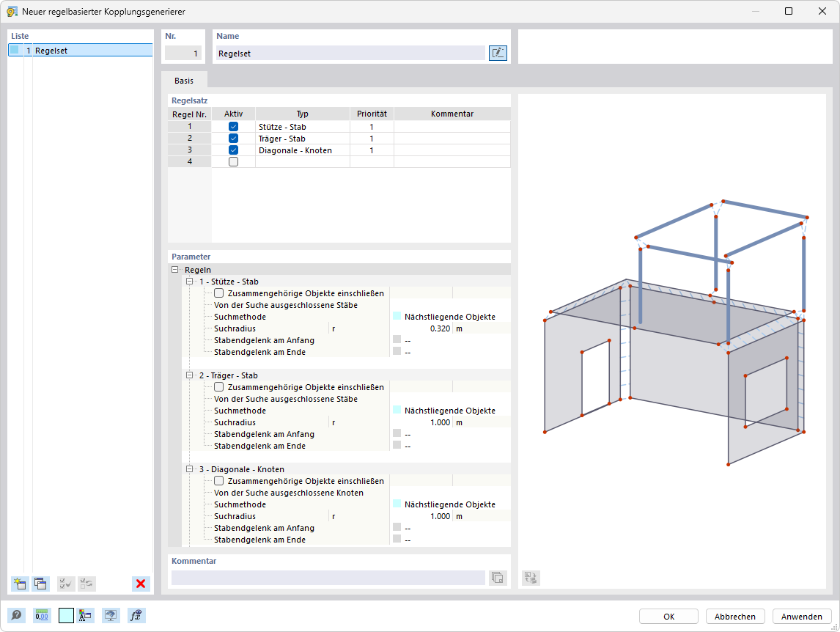The height and width of the screenshot is (632, 840).
Task: Enable Zusammengehörige Objekte einschließen under 1 - Stütze - Stab
Action: 218,293
